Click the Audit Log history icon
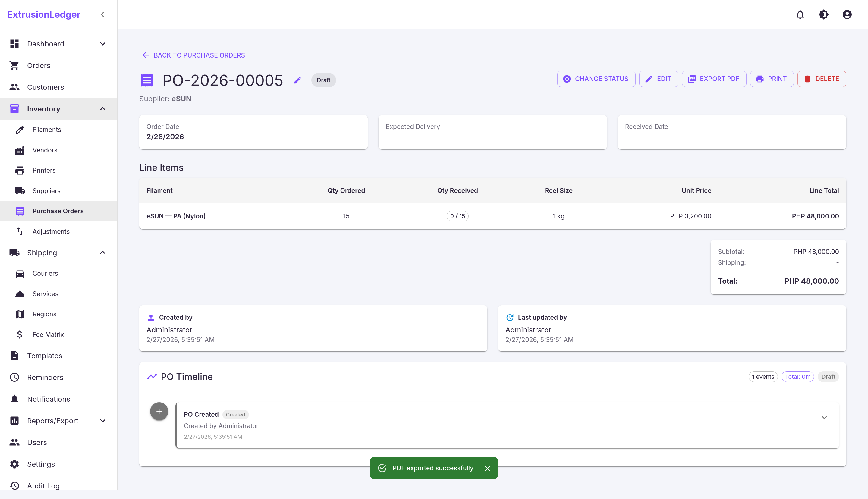Viewport: 868px width, 499px height. tap(14, 486)
